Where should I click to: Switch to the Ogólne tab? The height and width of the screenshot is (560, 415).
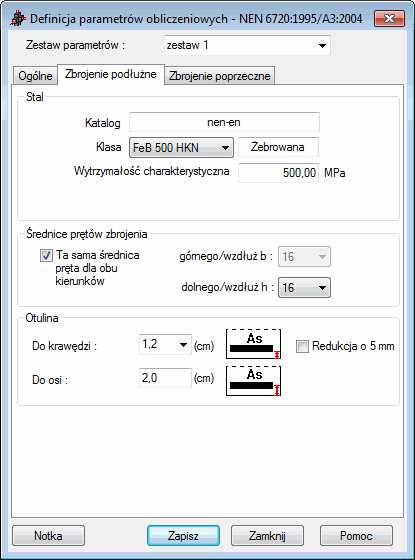pos(35,76)
